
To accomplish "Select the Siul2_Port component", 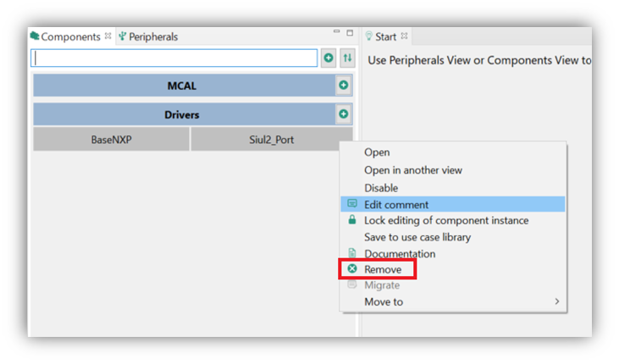I will [x=272, y=140].
